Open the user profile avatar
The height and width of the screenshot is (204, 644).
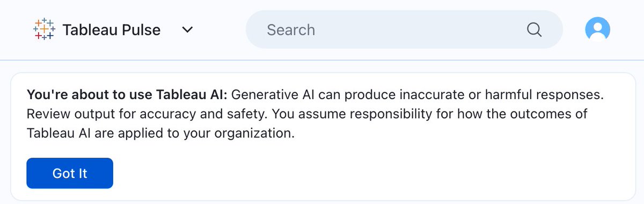[598, 29]
